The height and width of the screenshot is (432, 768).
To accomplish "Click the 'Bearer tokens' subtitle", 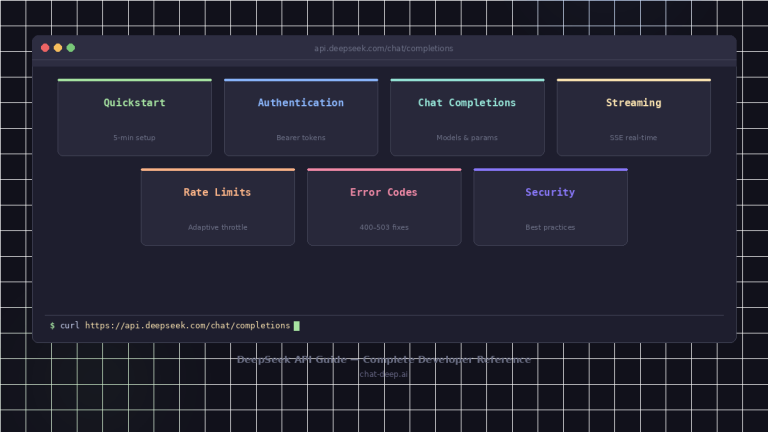I will pos(301,138).
